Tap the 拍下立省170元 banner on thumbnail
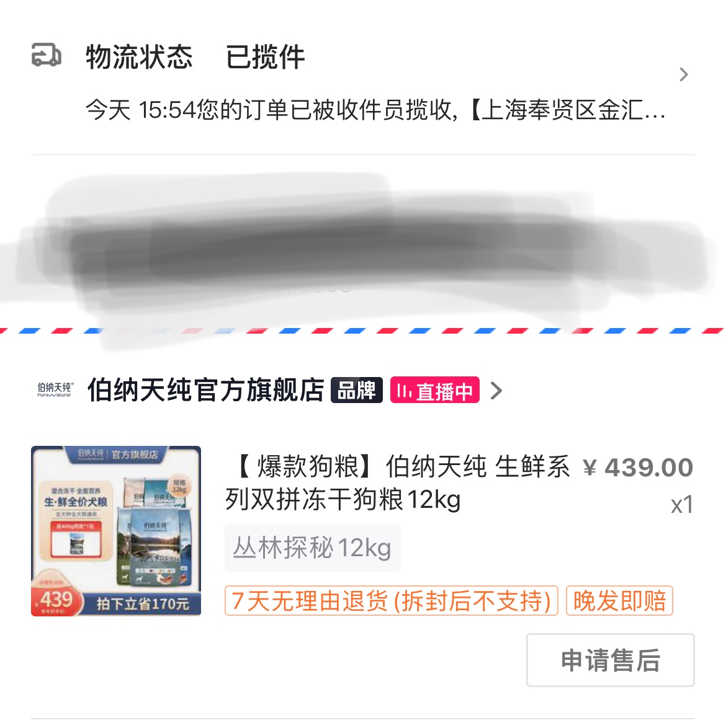This screenshot has width=726, height=728. tap(143, 604)
